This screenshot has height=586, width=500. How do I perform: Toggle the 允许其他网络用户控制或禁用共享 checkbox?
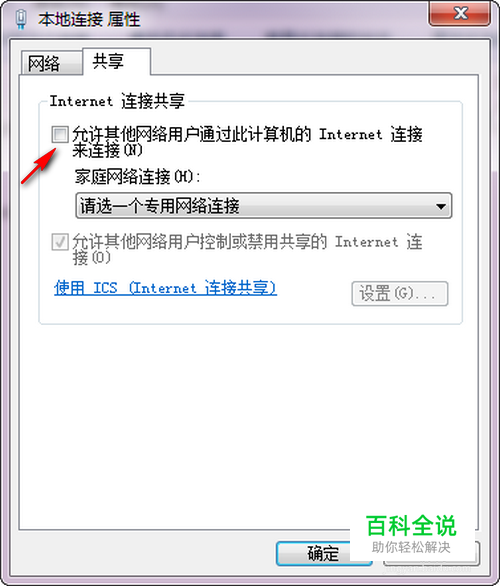[60, 242]
